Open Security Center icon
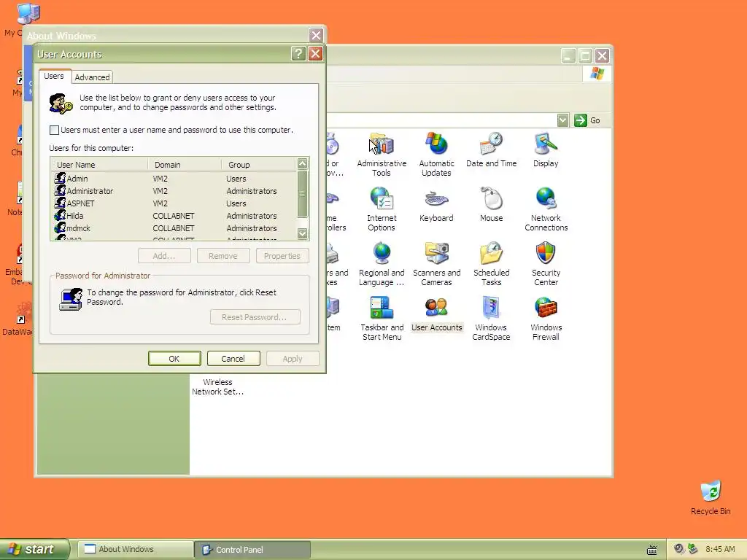Viewport: 747px width, 560px height. (546, 263)
